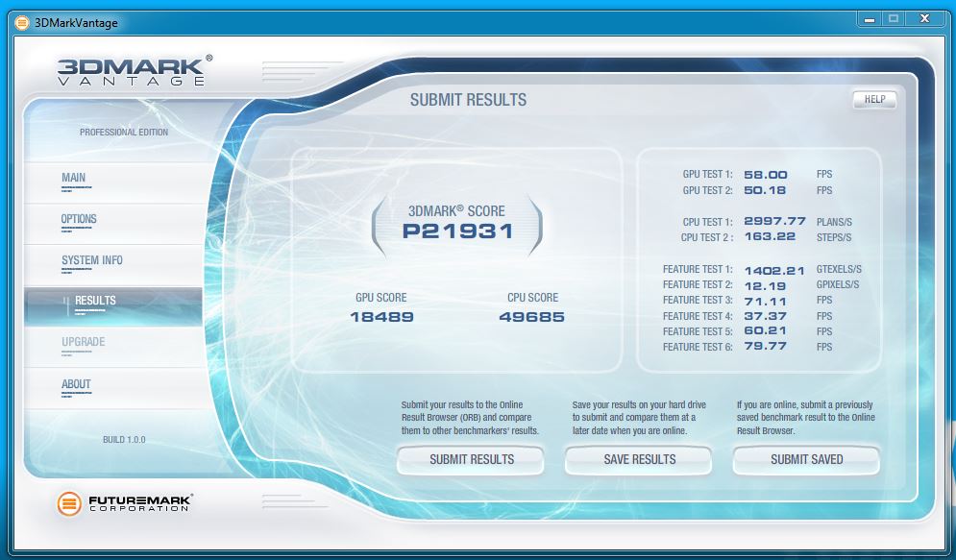Click Feature Test 5 value 60.21
Viewport: 956px width, 560px height.
tap(765, 330)
